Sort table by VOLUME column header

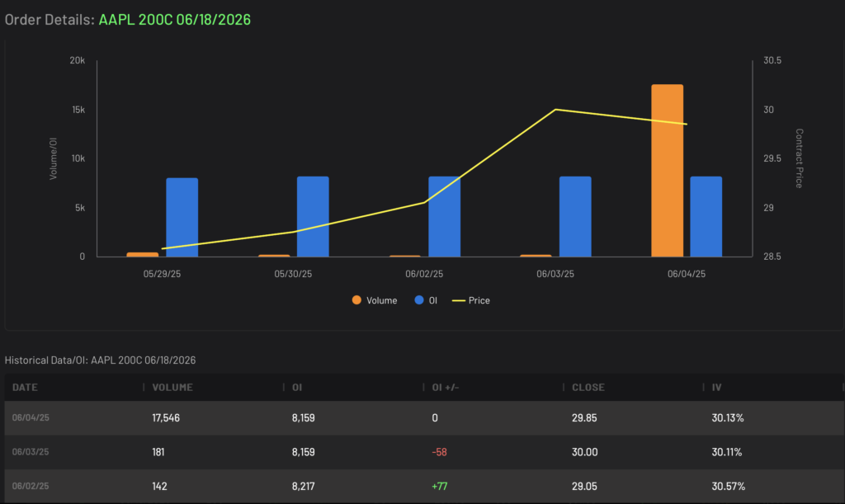click(172, 387)
